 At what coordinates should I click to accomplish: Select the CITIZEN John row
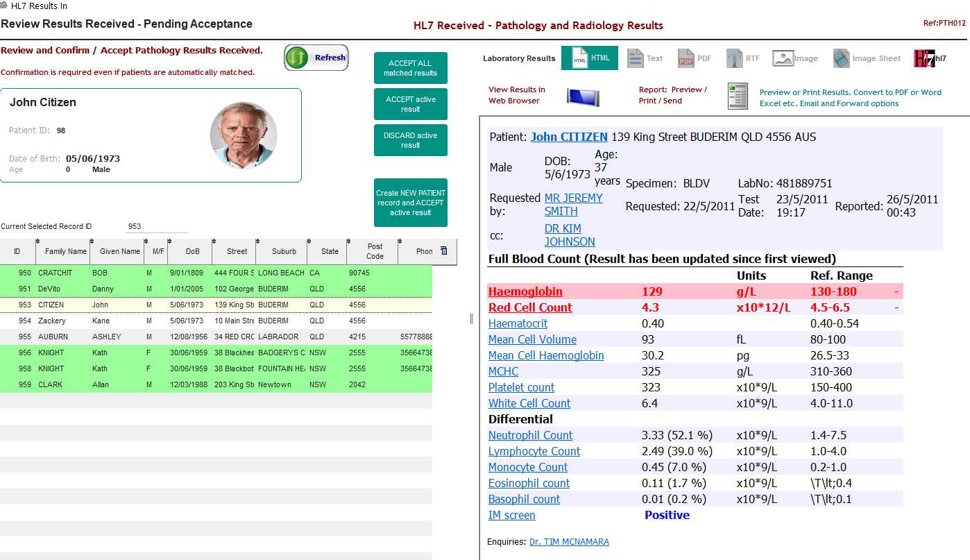pos(216,305)
